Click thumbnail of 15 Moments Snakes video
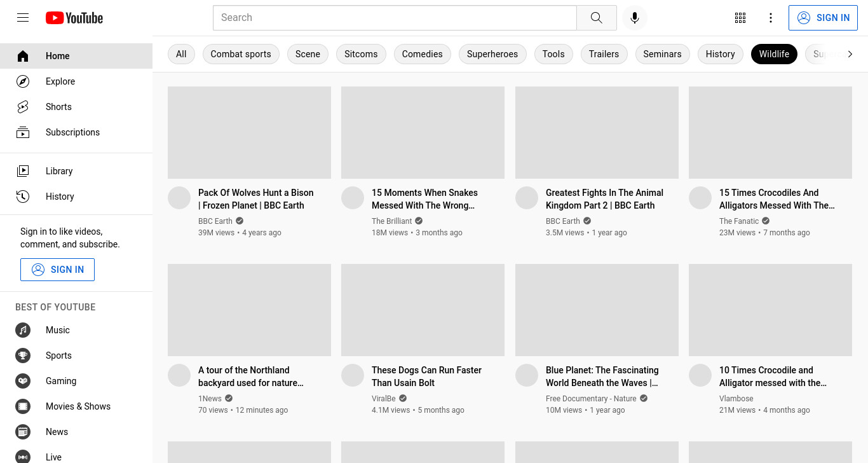Viewport: 868px width, 463px height. (423, 132)
